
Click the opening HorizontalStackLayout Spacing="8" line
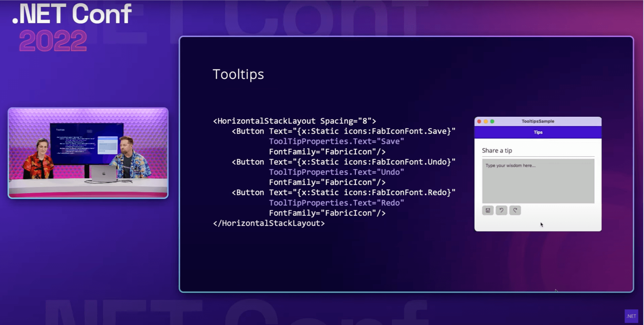pyautogui.click(x=295, y=121)
